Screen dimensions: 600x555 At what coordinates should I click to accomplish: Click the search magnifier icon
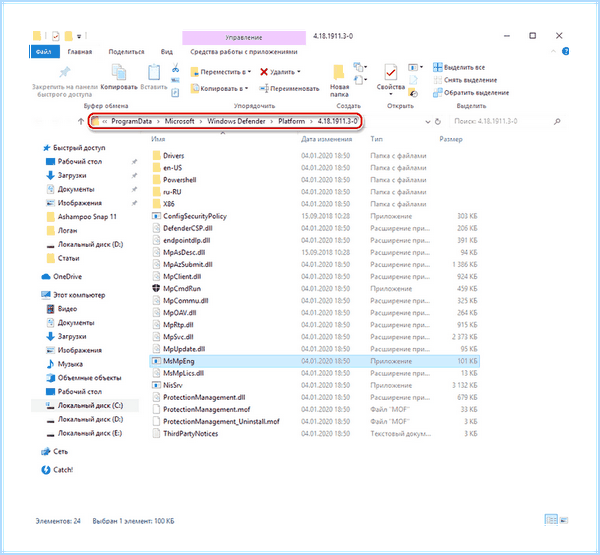[557, 121]
